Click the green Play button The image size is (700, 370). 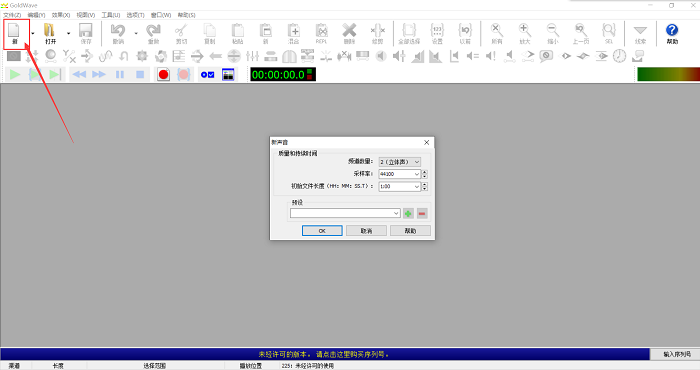(15, 75)
